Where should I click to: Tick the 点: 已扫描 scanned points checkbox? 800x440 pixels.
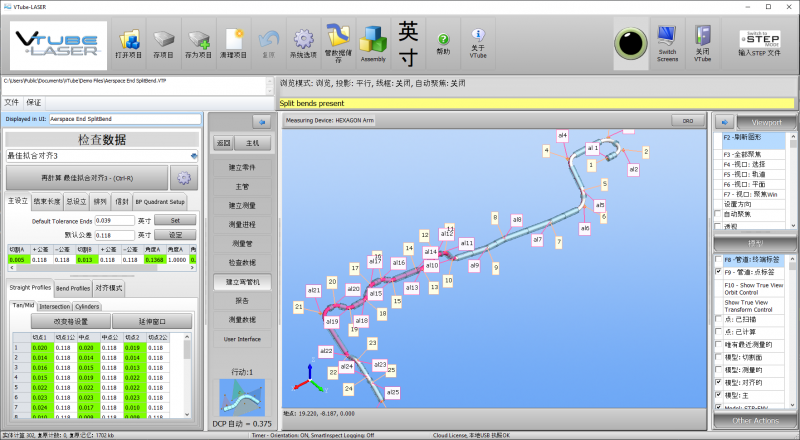(718, 319)
